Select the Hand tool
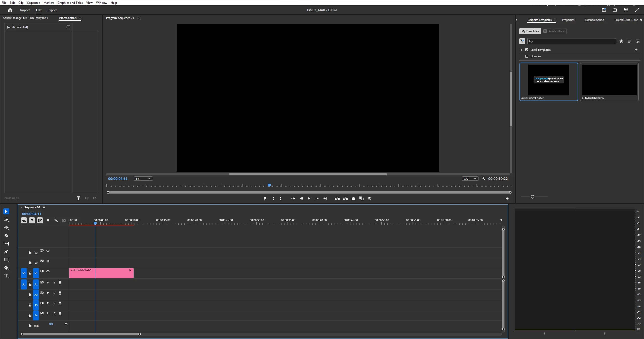 (6, 268)
